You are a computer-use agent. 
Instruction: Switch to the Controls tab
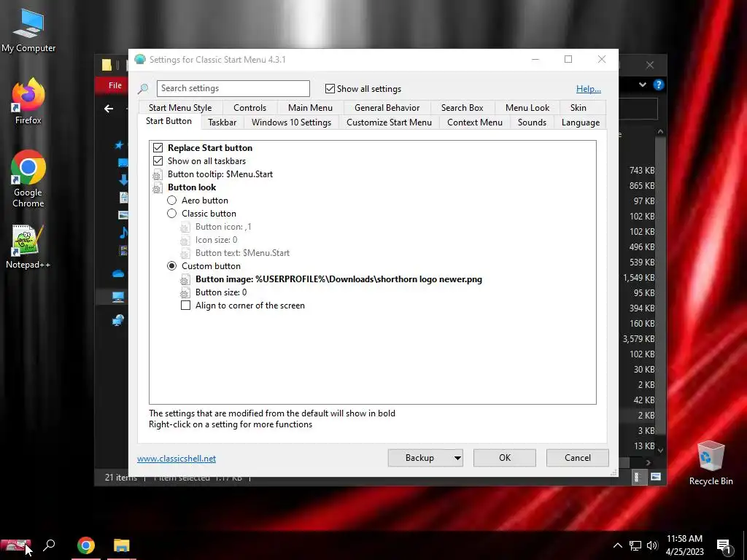pos(249,108)
